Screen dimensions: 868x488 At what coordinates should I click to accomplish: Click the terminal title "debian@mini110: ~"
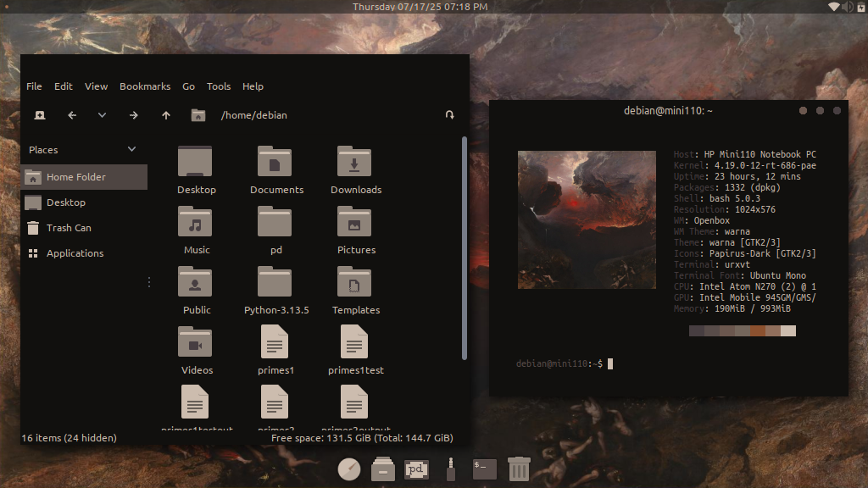668,111
